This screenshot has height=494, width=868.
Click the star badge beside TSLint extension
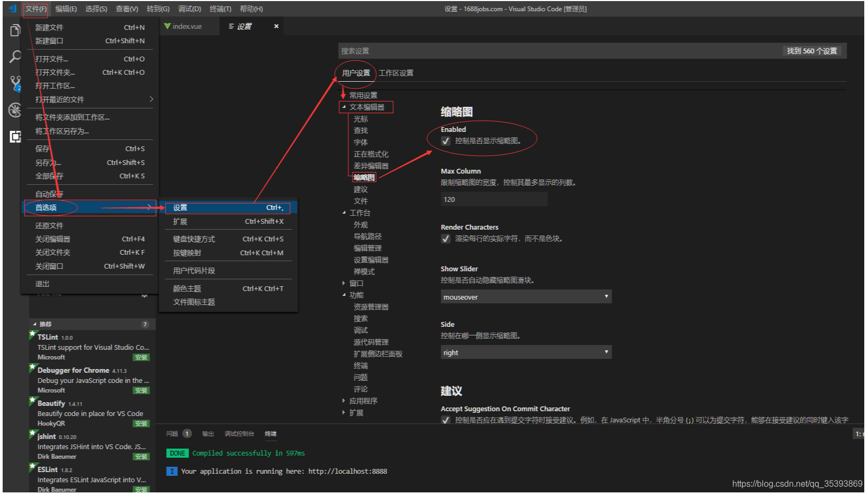pos(33,334)
